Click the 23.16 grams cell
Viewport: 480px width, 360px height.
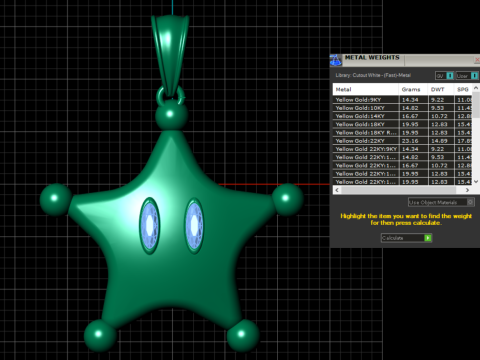413,141
